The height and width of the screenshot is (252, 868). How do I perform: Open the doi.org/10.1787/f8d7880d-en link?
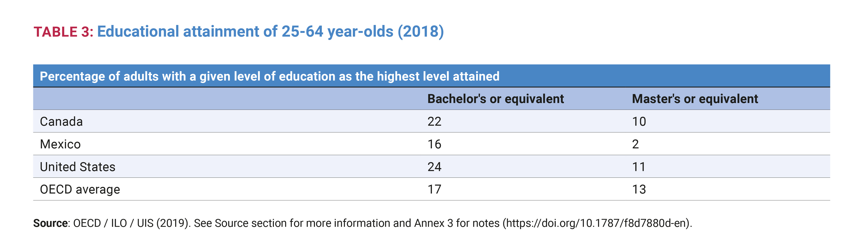coord(597,223)
